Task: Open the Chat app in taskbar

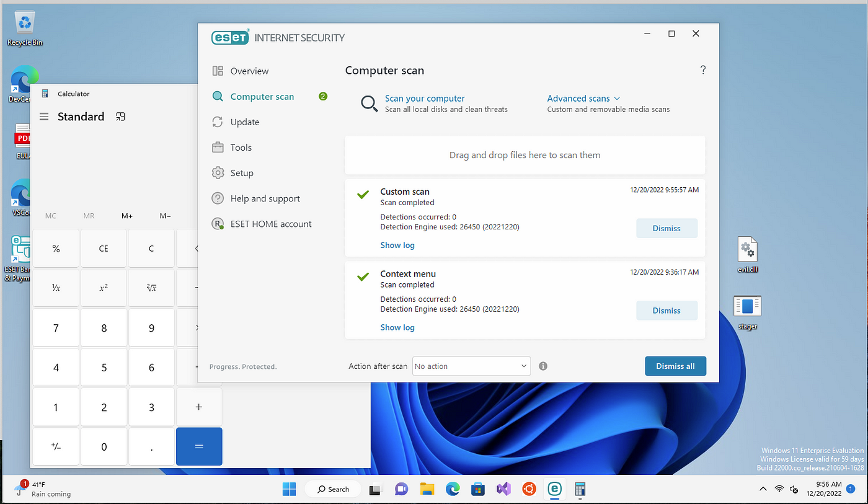Action: [401, 489]
